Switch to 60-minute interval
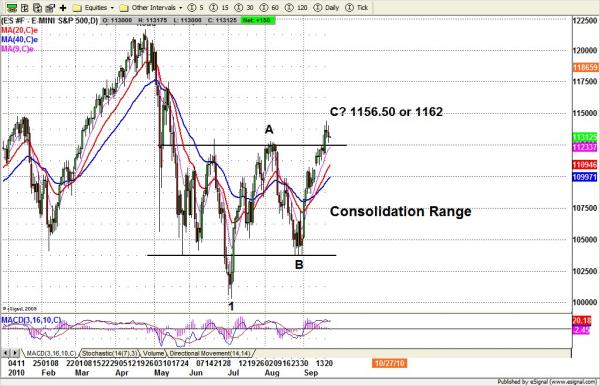This screenshot has width=600, height=386. 269,8
